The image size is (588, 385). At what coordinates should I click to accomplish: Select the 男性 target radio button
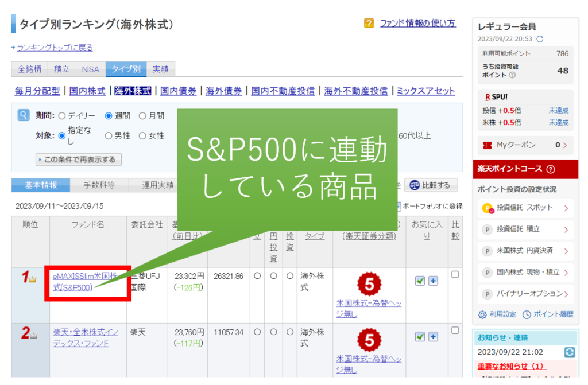(x=109, y=136)
